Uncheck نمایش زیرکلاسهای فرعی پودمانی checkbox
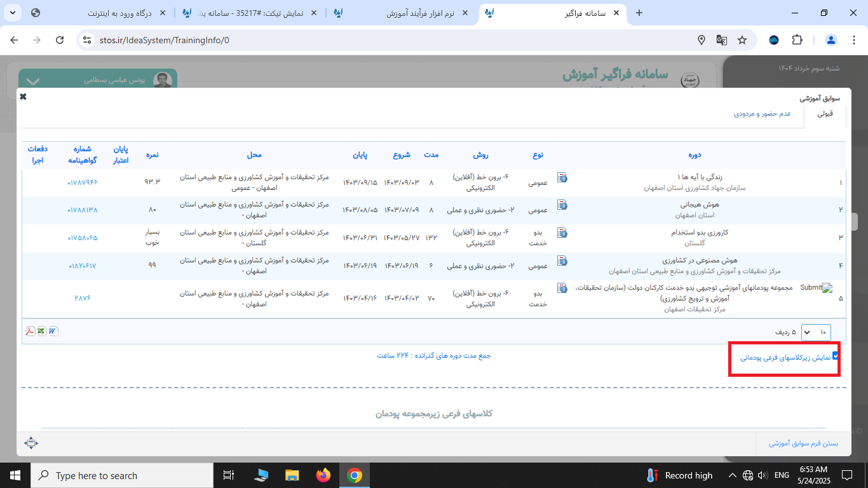Viewport: 868px width, 488px height. (836, 356)
